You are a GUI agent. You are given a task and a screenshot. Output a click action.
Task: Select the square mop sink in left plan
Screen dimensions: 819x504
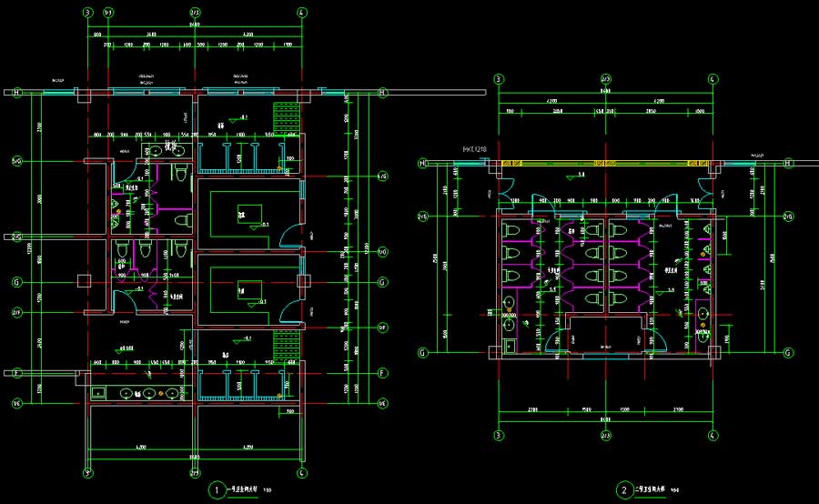tap(98, 393)
